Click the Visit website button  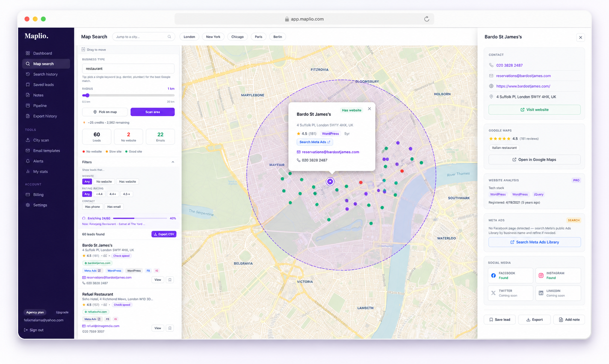(x=534, y=110)
